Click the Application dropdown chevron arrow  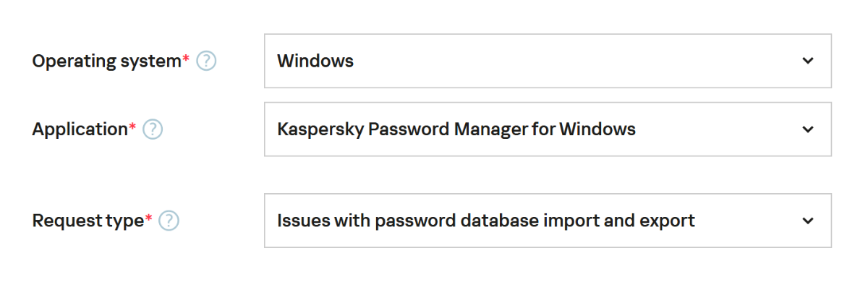coord(808,129)
